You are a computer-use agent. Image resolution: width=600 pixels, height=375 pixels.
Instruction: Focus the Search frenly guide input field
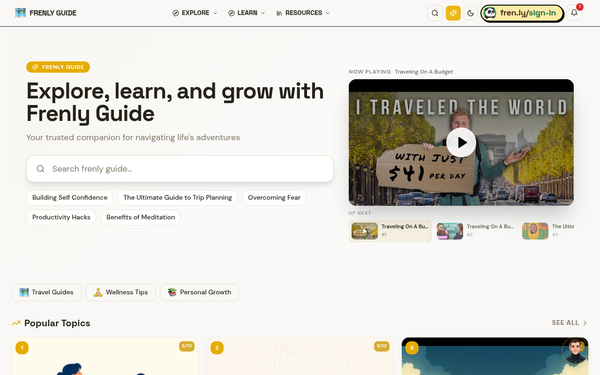pyautogui.click(x=180, y=169)
